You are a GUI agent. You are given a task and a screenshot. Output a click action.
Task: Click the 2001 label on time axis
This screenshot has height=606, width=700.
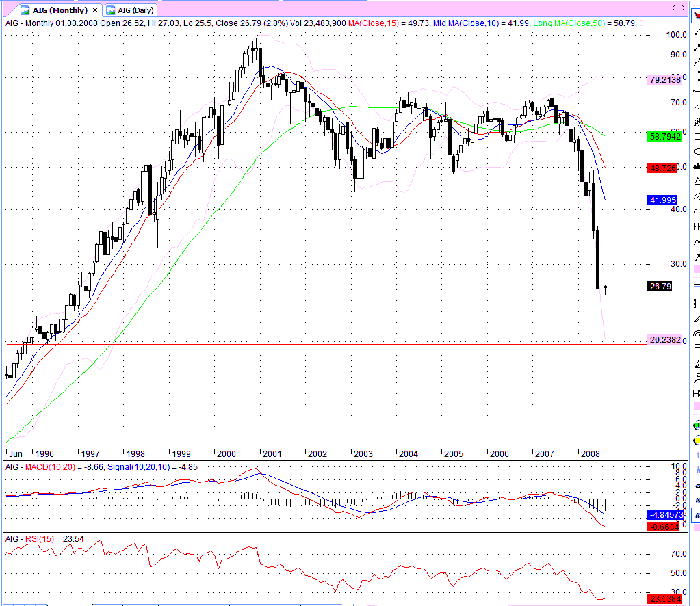tap(272, 454)
